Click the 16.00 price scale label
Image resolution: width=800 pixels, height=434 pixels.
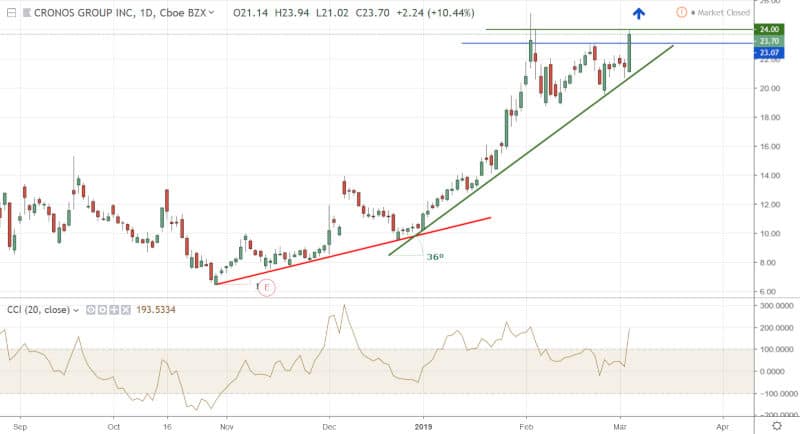click(x=769, y=146)
